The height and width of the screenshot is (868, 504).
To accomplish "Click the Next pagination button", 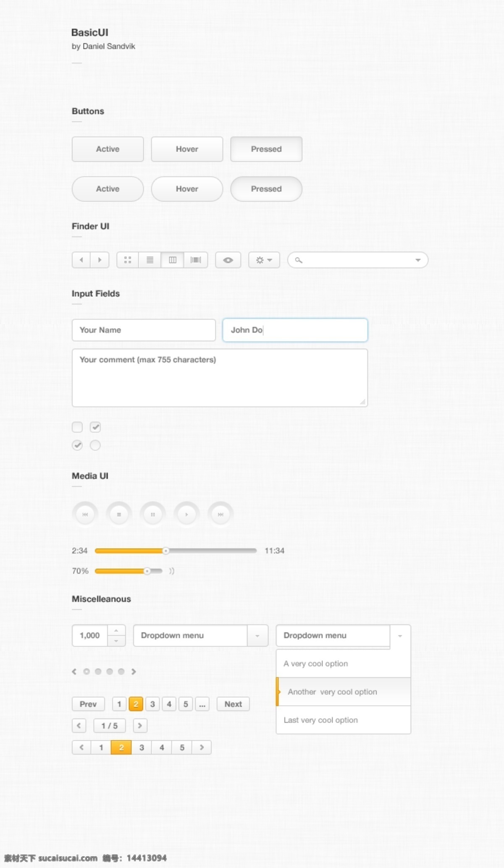I will 233,704.
